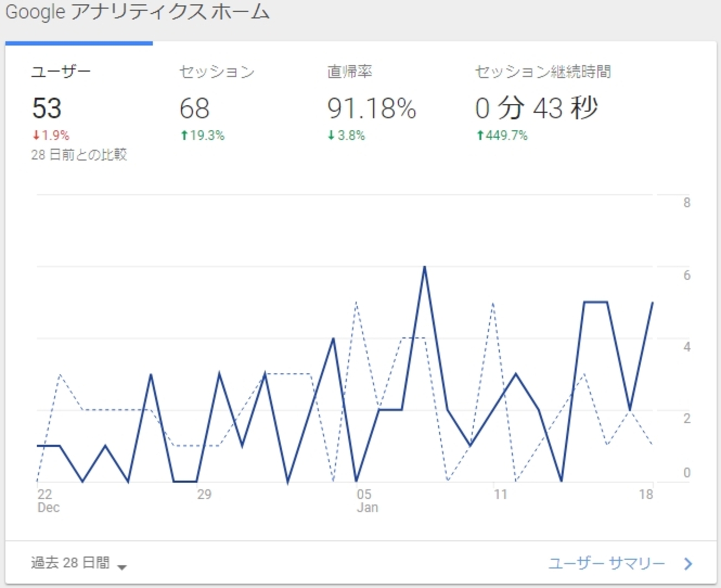Switch to the セッション継続時間 metric tab
This screenshot has height=588, width=721.
point(542,72)
